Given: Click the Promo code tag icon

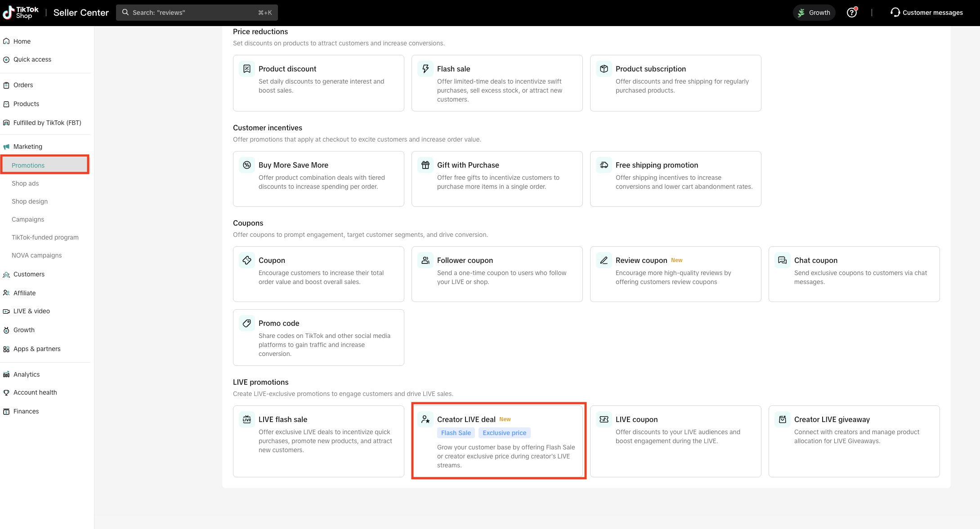Looking at the screenshot, I should (246, 323).
